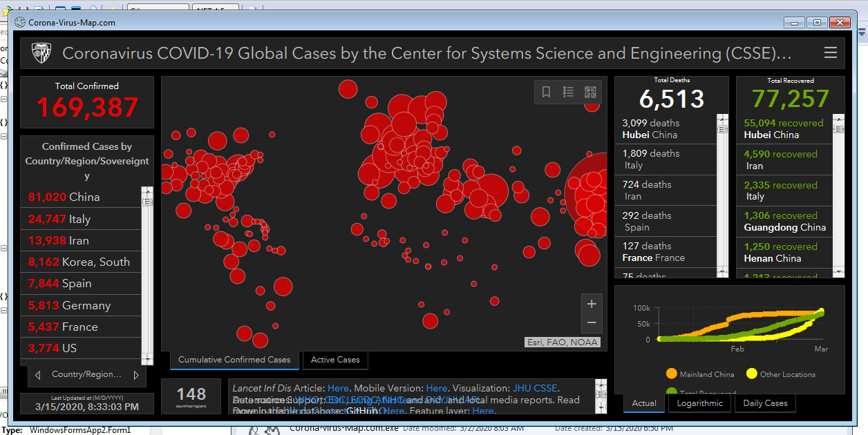Switch to Active Cases tab
Image resolution: width=868 pixels, height=435 pixels.
335,360
